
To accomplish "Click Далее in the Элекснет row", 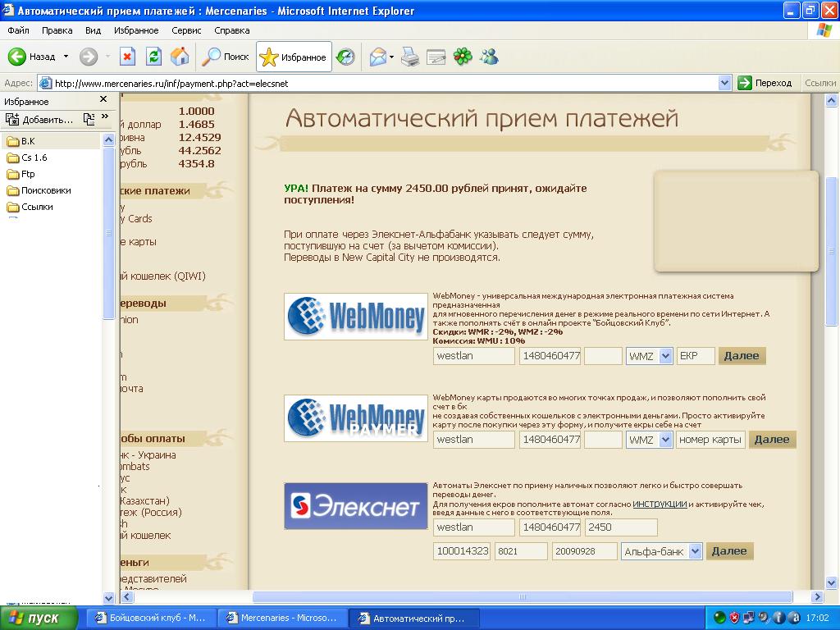I will [729, 550].
